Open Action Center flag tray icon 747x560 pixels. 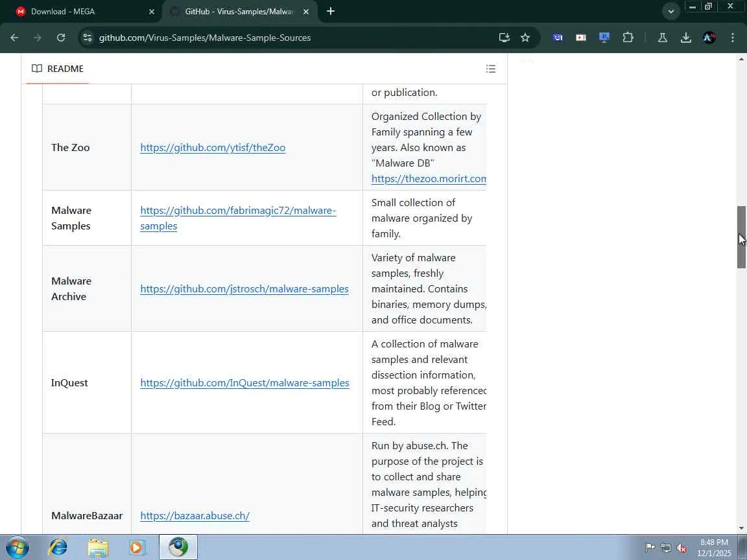click(x=650, y=548)
